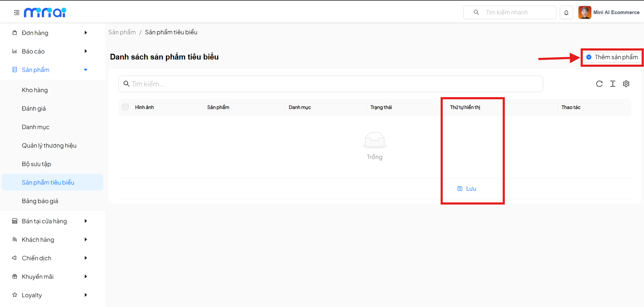
Task: Expand the Báo cáo submenu arrow
Action: [86, 51]
